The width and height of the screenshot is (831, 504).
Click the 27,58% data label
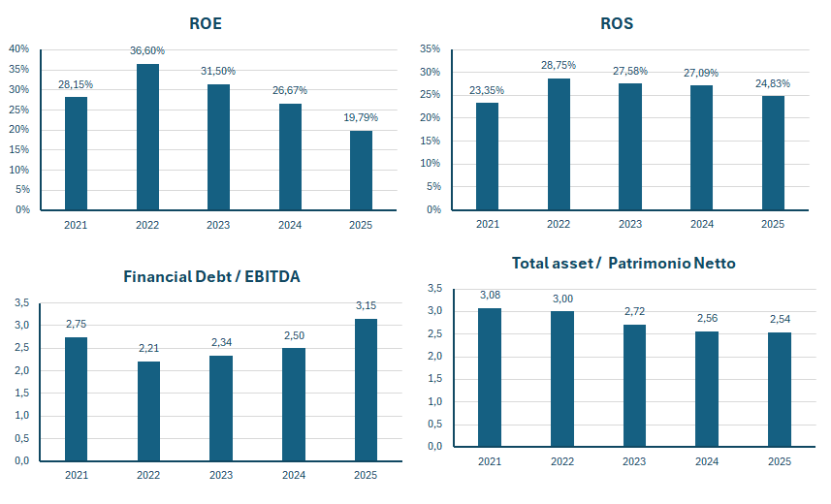point(630,71)
